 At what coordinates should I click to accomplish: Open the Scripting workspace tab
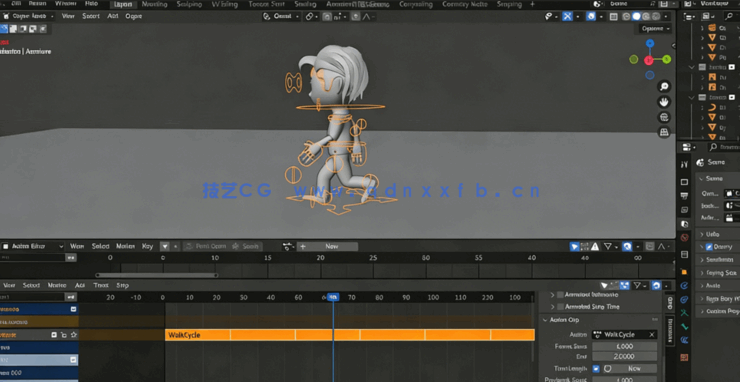(509, 4)
